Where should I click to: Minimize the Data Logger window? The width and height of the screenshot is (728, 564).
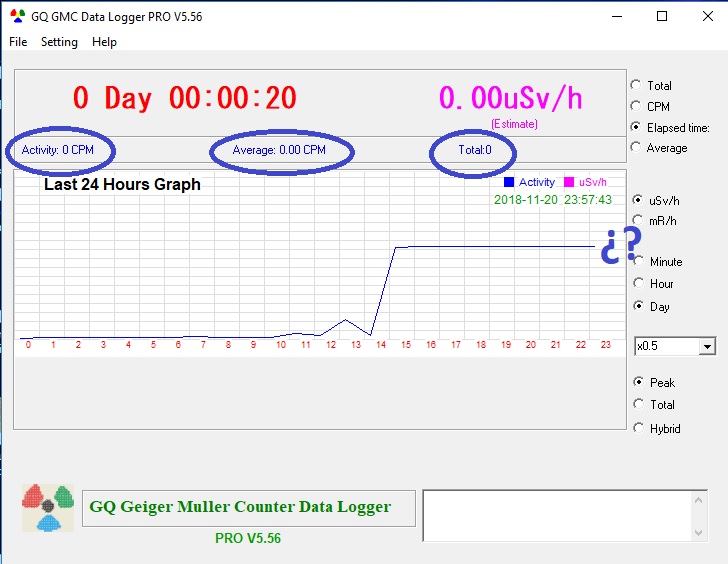617,16
